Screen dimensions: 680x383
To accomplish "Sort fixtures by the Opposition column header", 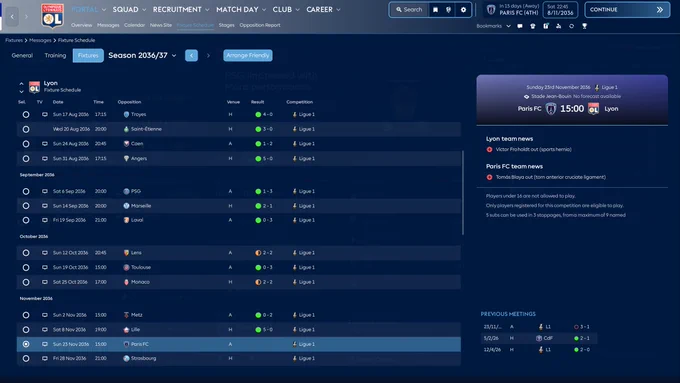I will tap(129, 102).
